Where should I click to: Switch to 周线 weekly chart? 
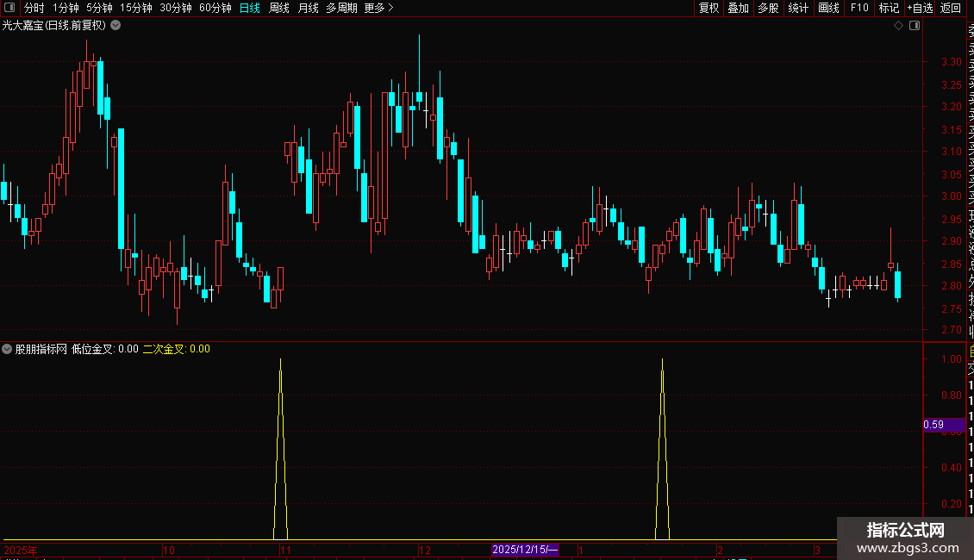coord(279,8)
